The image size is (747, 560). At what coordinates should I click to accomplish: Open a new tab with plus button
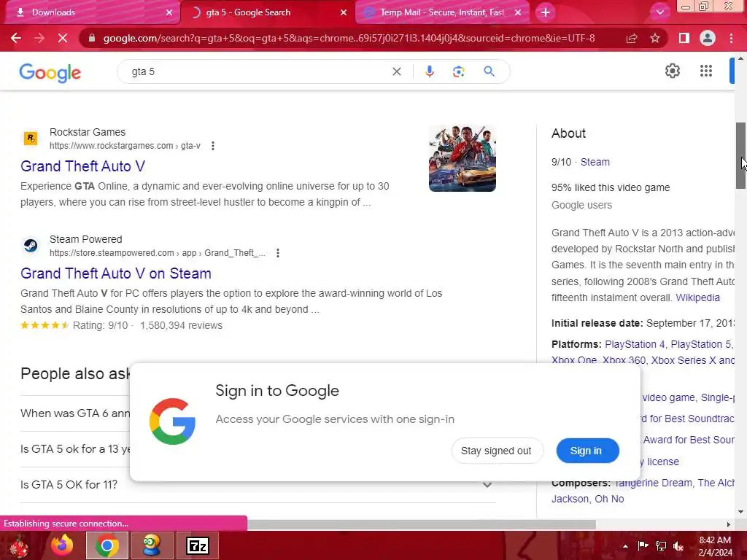tap(546, 12)
